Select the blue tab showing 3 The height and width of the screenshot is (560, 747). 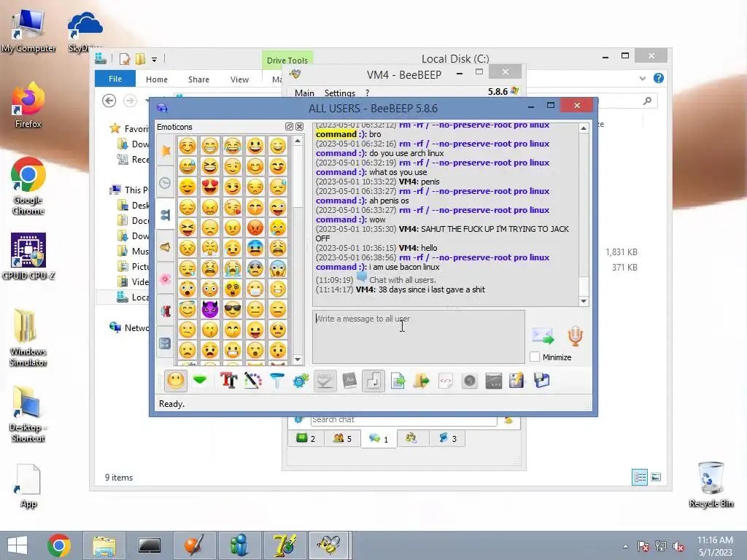447,438
